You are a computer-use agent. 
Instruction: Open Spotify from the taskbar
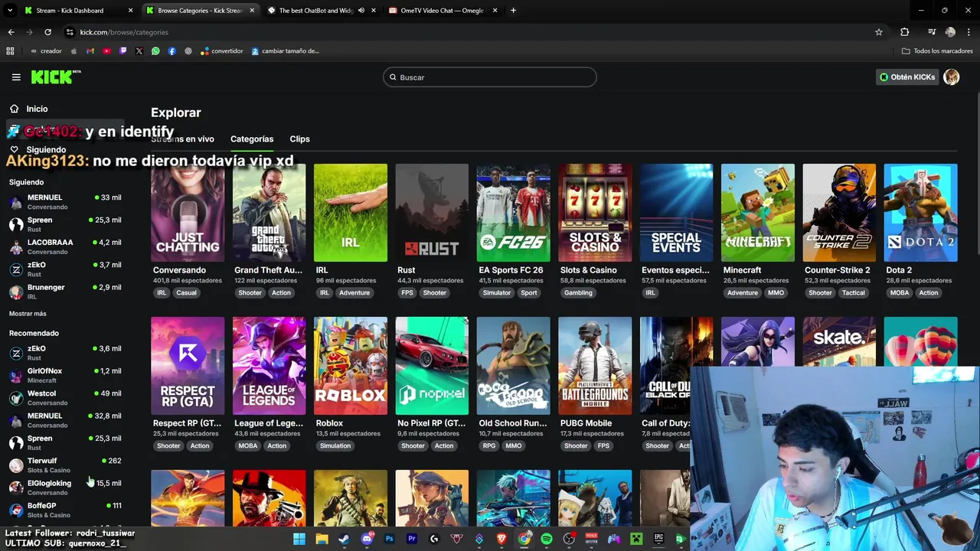click(547, 539)
